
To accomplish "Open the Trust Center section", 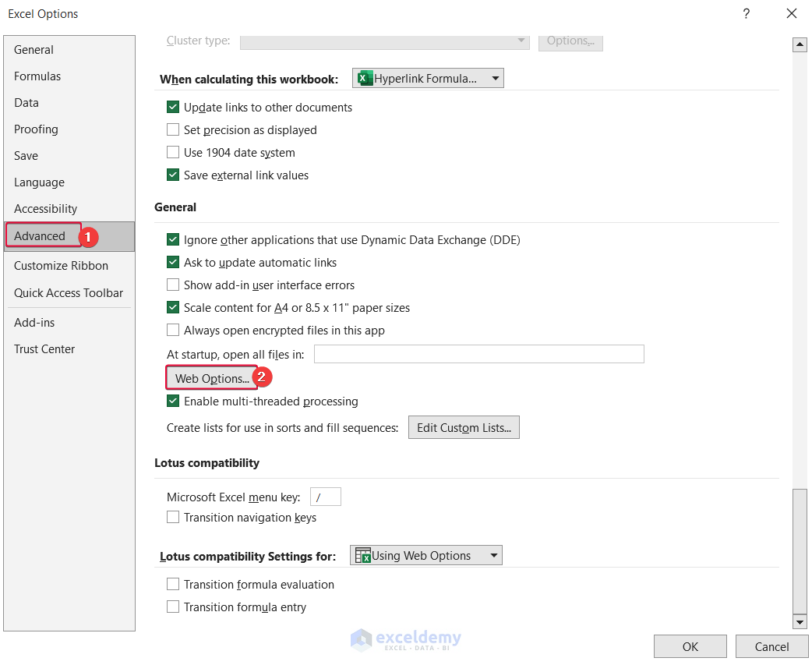I will pos(44,349).
